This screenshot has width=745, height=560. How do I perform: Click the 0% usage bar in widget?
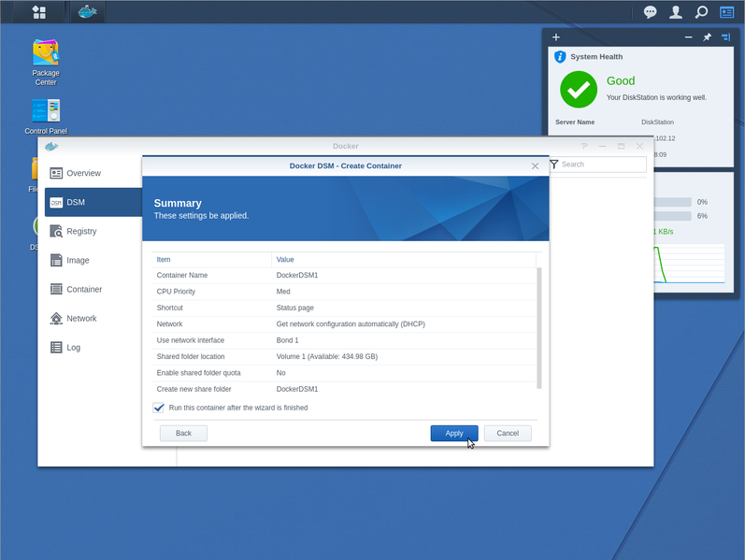[x=672, y=202]
